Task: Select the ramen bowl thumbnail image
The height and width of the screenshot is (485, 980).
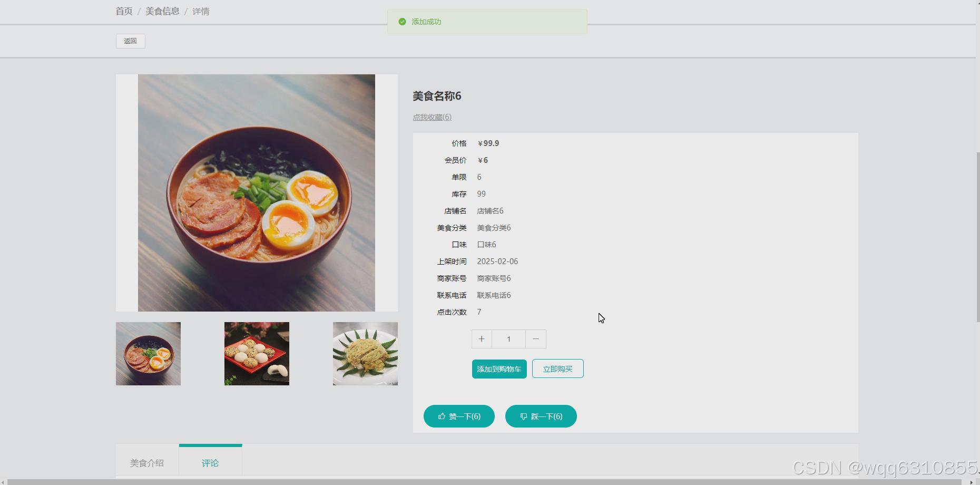Action: [x=148, y=353]
